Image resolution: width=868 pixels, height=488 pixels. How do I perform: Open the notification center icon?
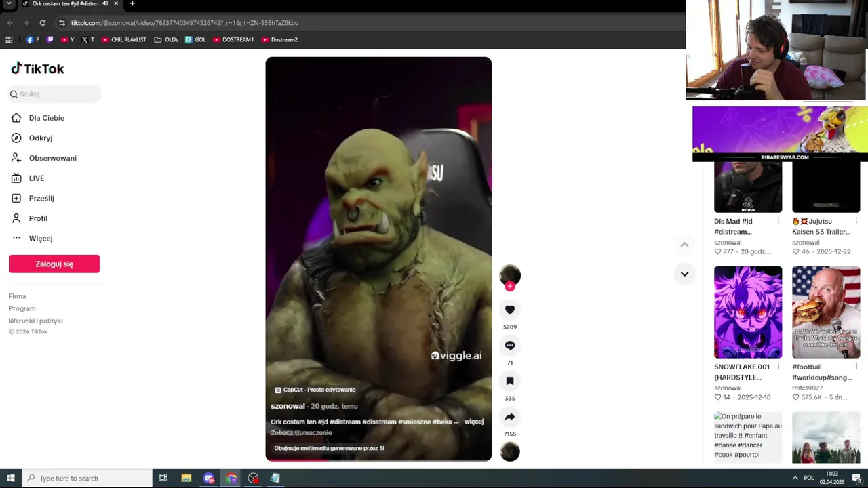coord(856,478)
